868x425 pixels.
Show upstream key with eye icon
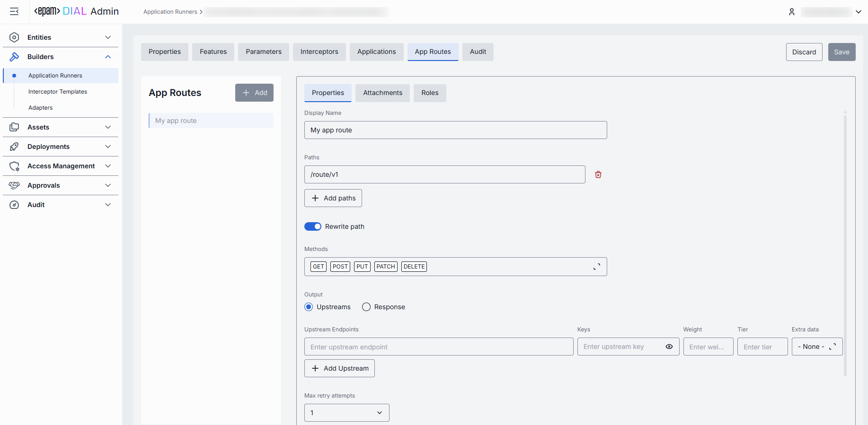[669, 347]
